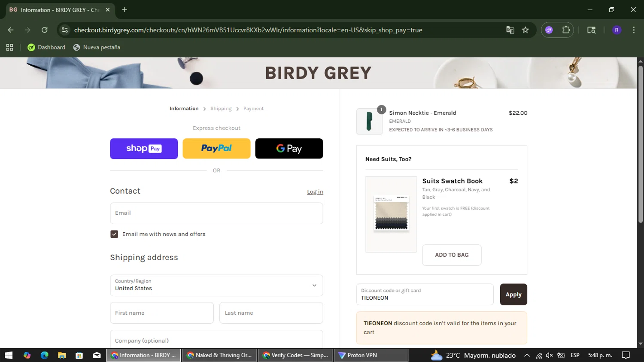The width and height of the screenshot is (644, 362).
Task: Open the Nueva pestaña bookmark
Action: tap(97, 47)
